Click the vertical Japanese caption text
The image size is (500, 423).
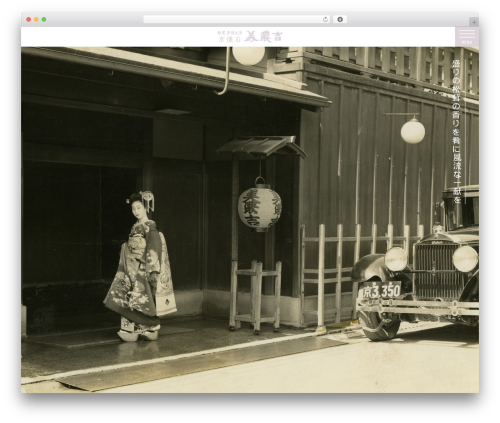tap(456, 131)
